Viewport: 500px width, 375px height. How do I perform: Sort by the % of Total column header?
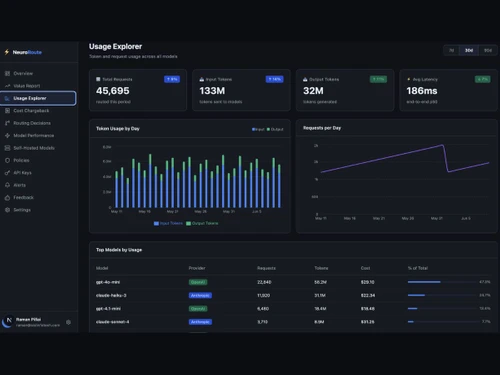(418, 268)
